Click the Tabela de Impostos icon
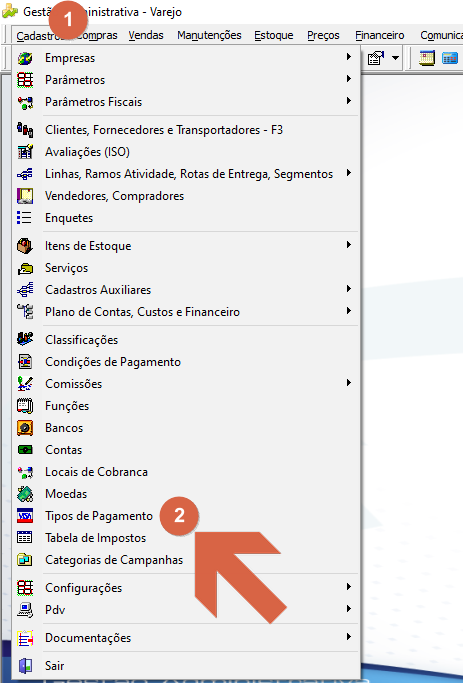Image resolution: width=463 pixels, height=683 pixels. pyautogui.click(x=25, y=538)
